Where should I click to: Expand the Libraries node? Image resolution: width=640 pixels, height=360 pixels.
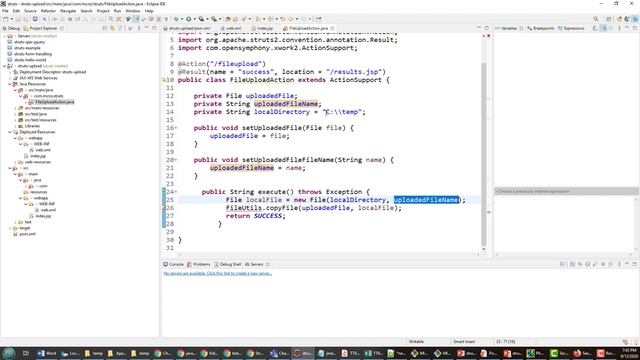tap(15, 126)
